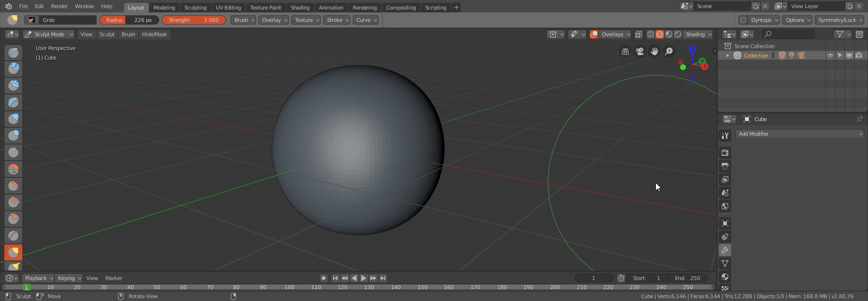Viewport: 868px width, 301px height.
Task: Open the Add Modifier dropdown
Action: (x=800, y=134)
